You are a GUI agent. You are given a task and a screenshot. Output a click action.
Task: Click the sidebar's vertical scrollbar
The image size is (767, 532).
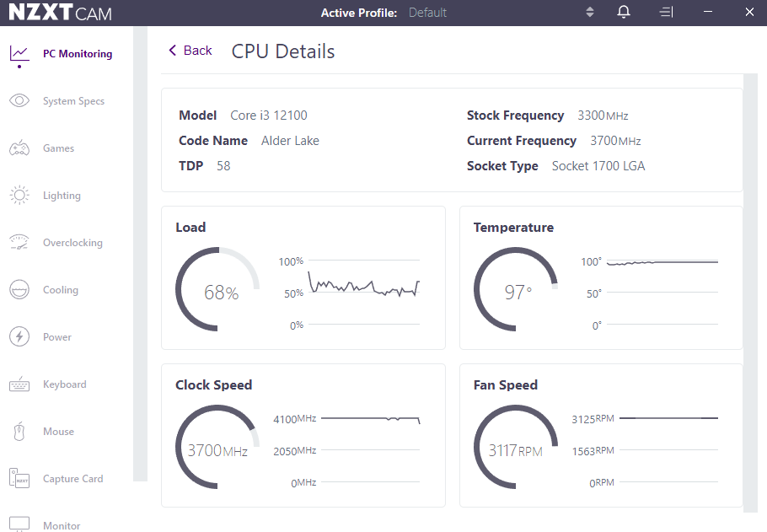(x=140, y=253)
